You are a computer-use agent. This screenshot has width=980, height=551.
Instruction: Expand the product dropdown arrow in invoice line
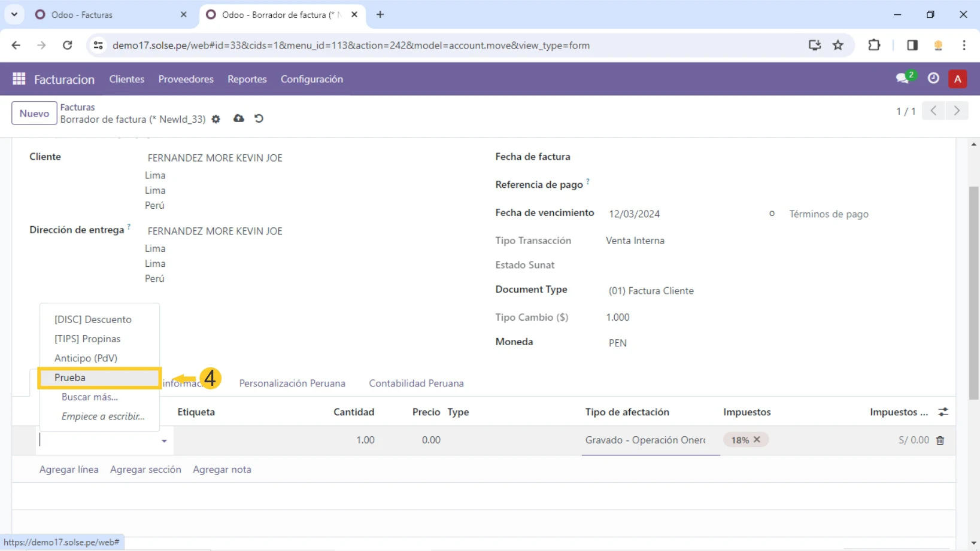pos(164,441)
